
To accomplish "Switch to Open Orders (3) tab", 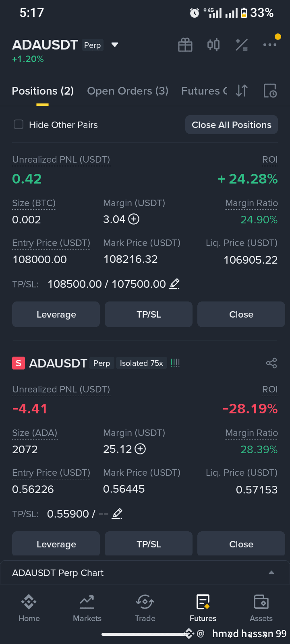I will pos(128,91).
